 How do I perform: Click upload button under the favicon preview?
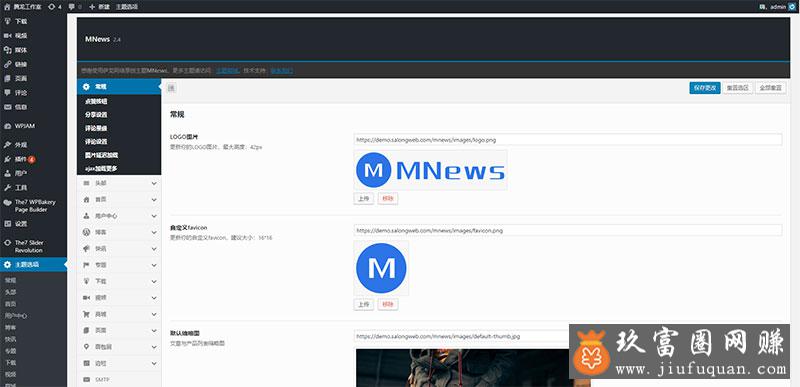coord(363,304)
